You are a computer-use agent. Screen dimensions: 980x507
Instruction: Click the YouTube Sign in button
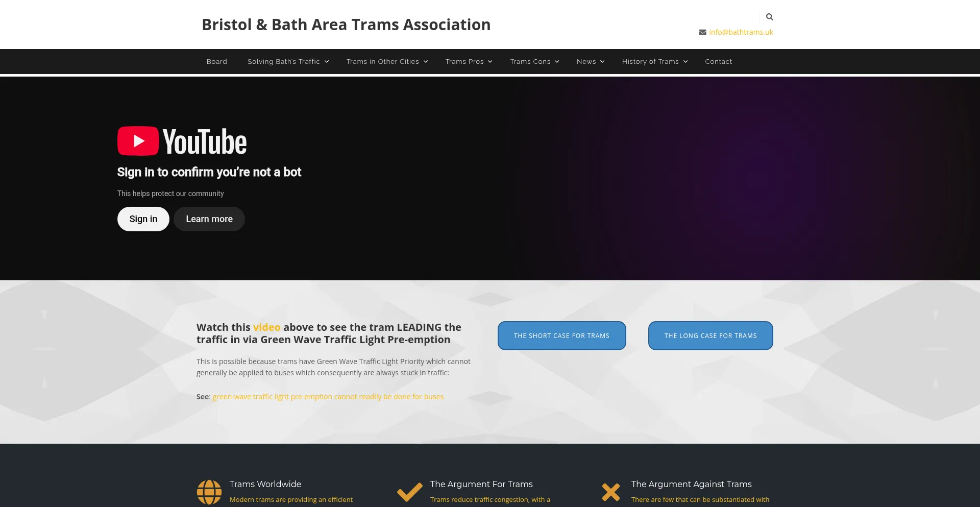pos(143,219)
